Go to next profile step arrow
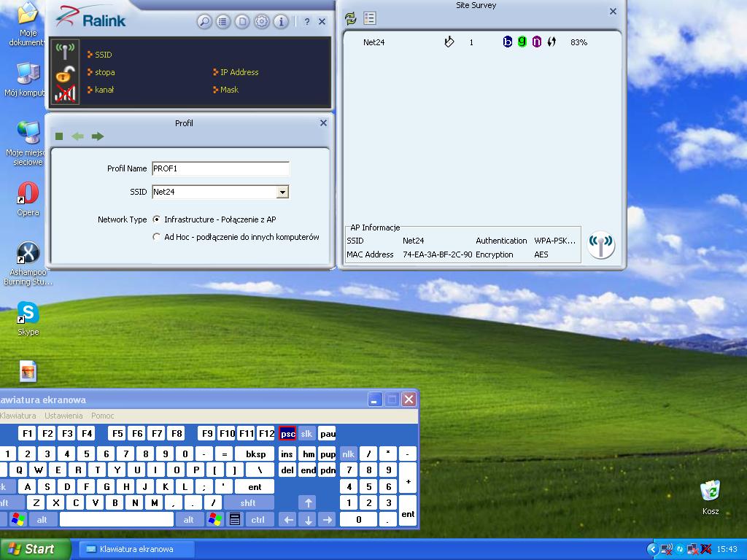747x560 pixels. 98,136
